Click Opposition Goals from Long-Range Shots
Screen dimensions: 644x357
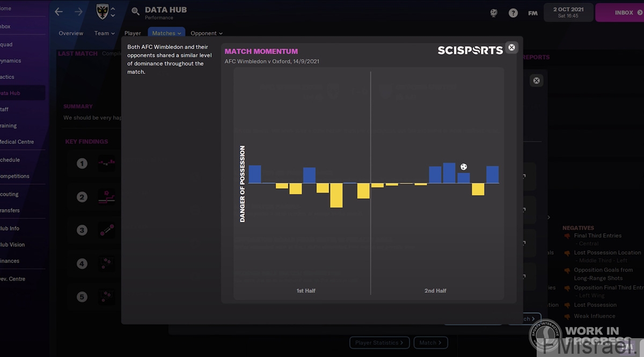click(603, 274)
